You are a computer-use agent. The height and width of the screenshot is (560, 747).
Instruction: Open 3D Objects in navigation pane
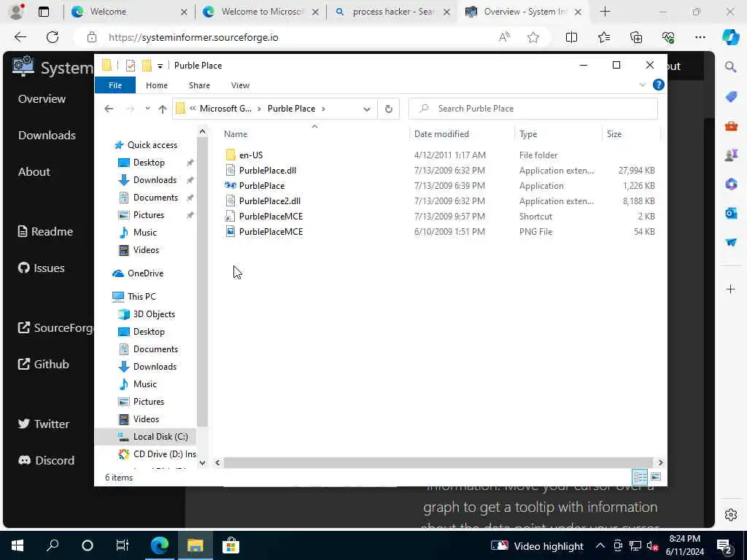(154, 314)
